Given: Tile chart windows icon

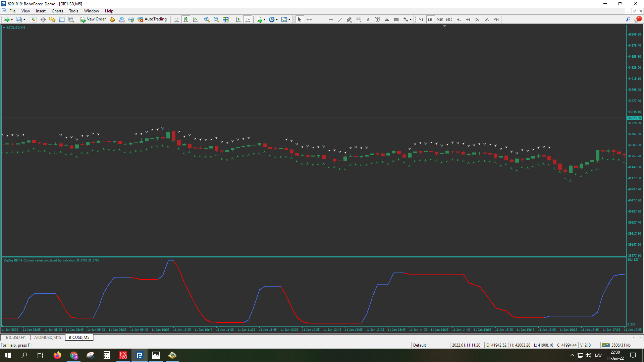Looking at the screenshot, I should click(x=226, y=19).
